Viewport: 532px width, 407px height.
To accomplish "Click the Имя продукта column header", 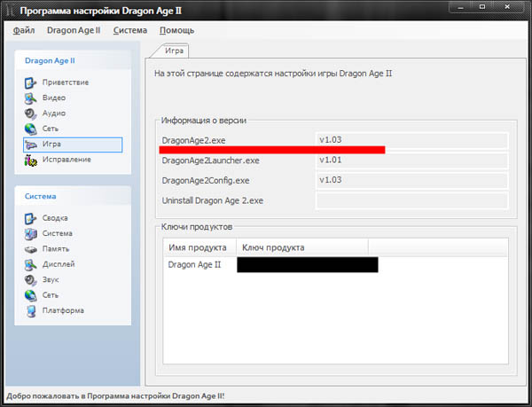I will (x=199, y=247).
